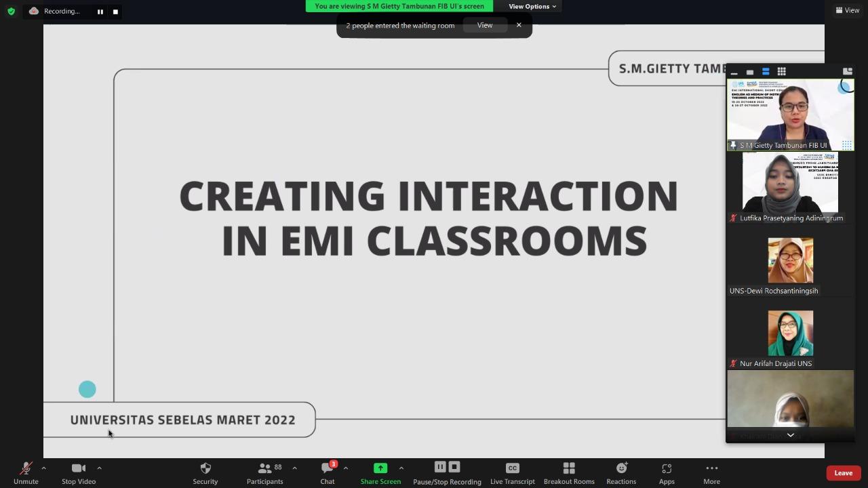868x488 pixels.
Task: Enable Live Transcript captions
Action: [512, 473]
